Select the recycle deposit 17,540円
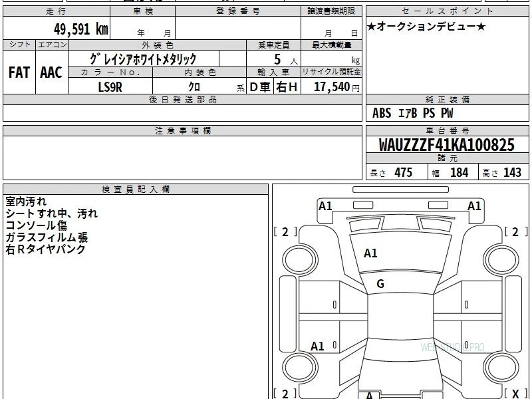This screenshot has height=399, width=532. coord(336,87)
